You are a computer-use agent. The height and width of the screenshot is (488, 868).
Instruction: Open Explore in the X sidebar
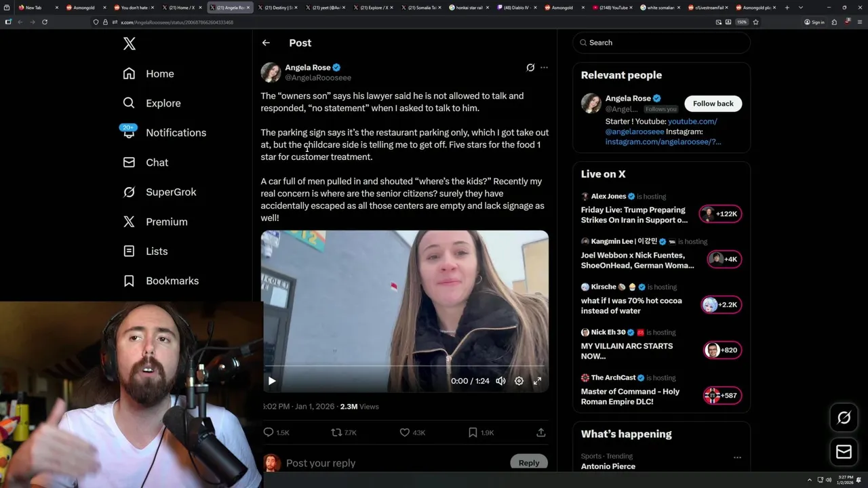pyautogui.click(x=152, y=103)
